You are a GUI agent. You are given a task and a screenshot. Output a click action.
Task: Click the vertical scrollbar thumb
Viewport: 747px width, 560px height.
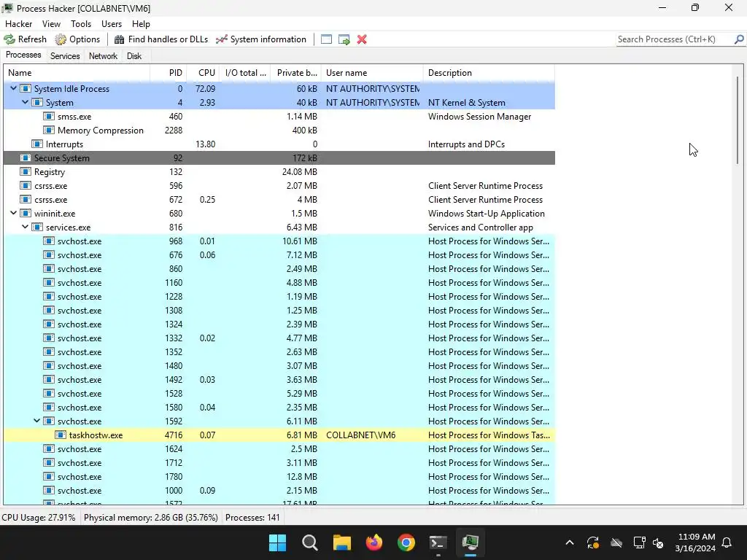(x=738, y=120)
